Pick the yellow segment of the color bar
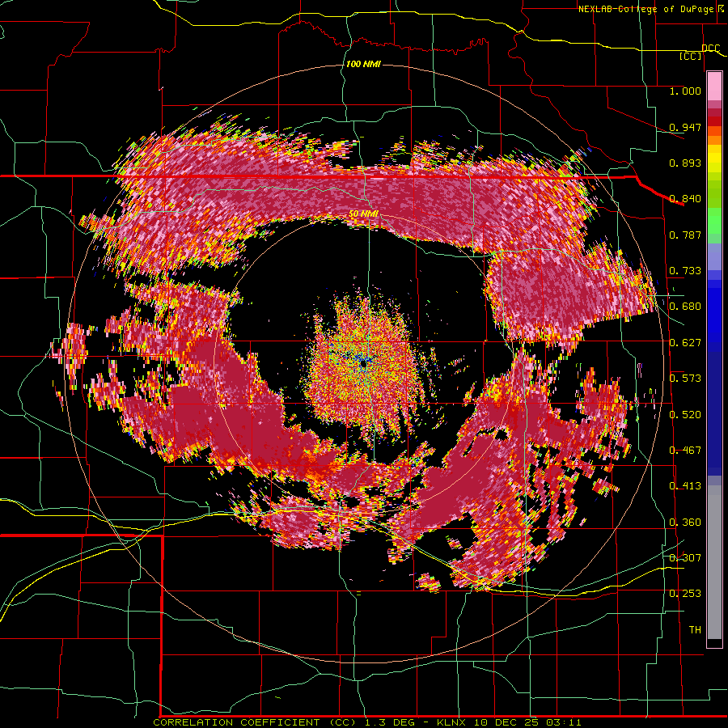Screen dimensions: 728x728 coord(714,159)
